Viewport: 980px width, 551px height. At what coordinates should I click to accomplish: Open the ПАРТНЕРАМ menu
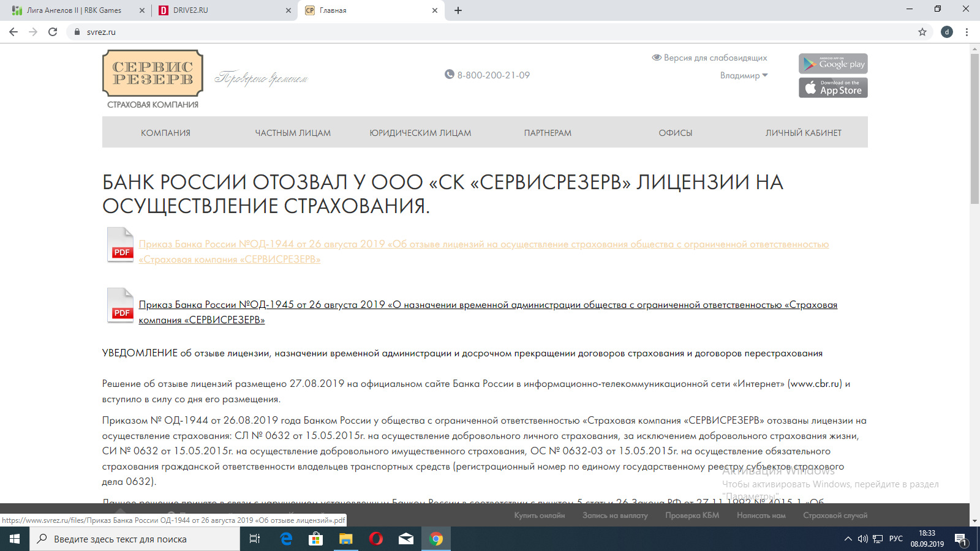(548, 133)
